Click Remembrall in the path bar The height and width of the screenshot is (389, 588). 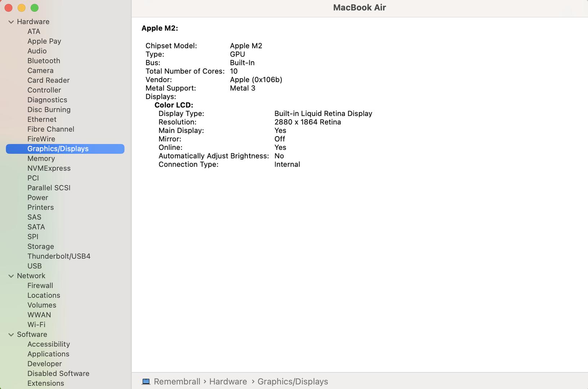click(x=177, y=381)
